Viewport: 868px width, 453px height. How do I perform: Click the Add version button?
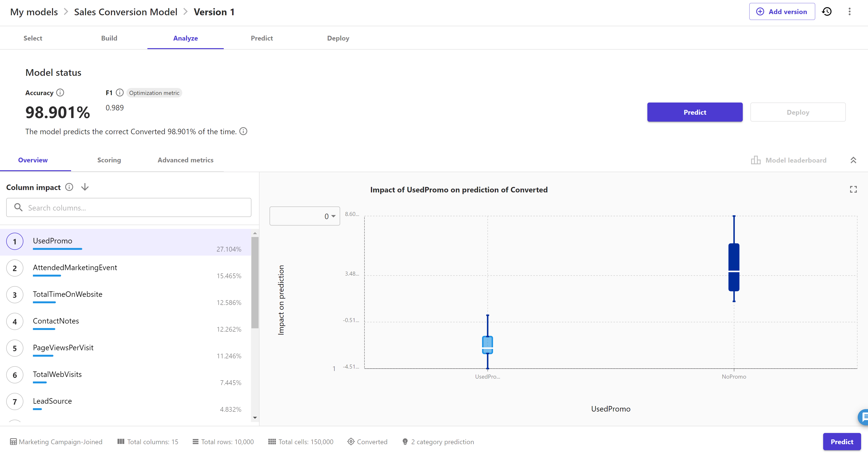coord(782,12)
